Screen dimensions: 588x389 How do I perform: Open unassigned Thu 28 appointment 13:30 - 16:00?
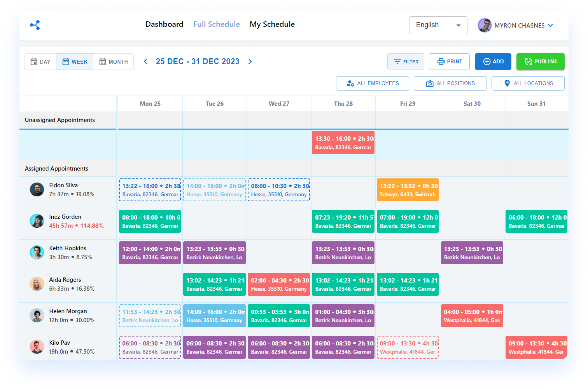[343, 143]
